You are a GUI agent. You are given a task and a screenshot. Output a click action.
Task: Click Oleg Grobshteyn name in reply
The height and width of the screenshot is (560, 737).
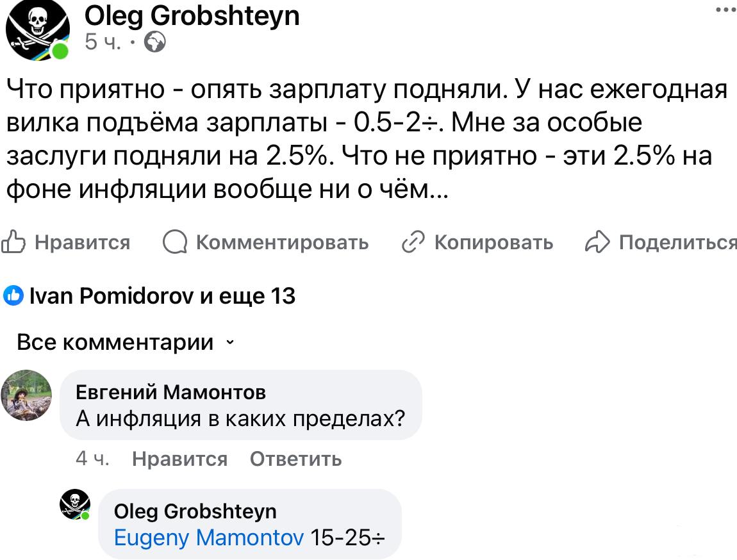coord(195,511)
